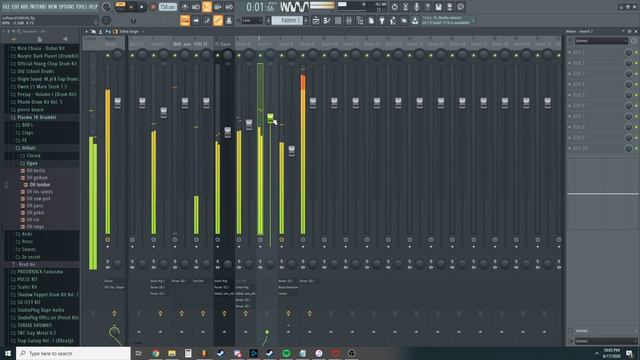Open the FILE menu
The width and height of the screenshot is (640, 360).
click(6, 7)
